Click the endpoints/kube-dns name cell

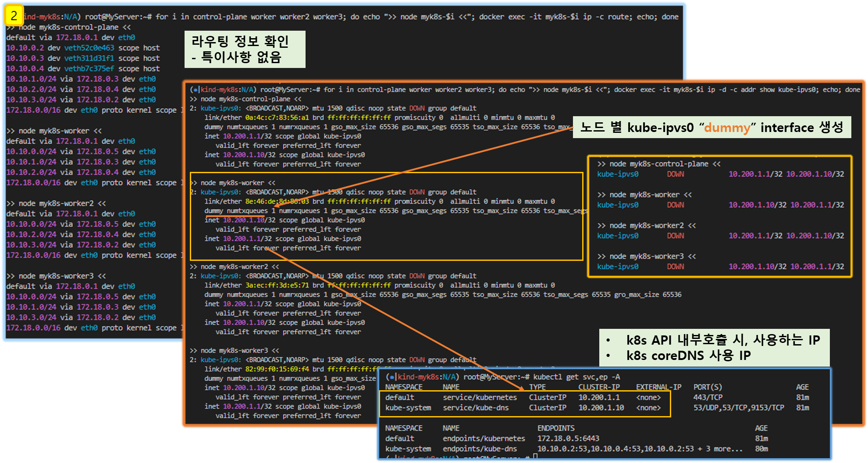[480, 449]
